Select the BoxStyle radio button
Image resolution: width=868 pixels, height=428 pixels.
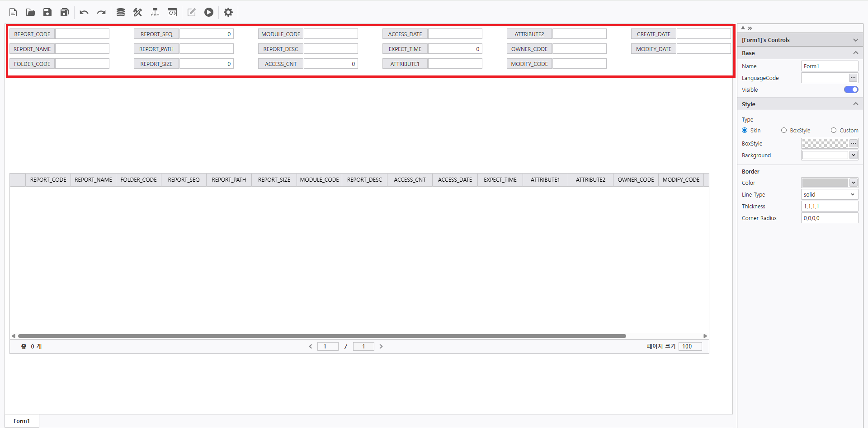[x=784, y=130]
